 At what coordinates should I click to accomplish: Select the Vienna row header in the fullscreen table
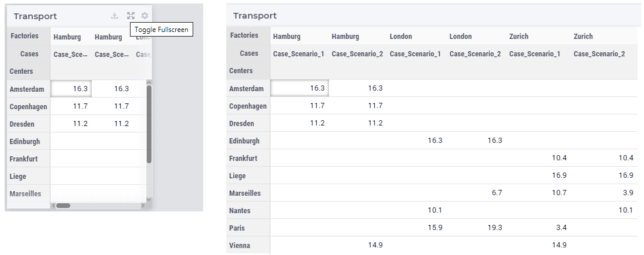click(240, 245)
